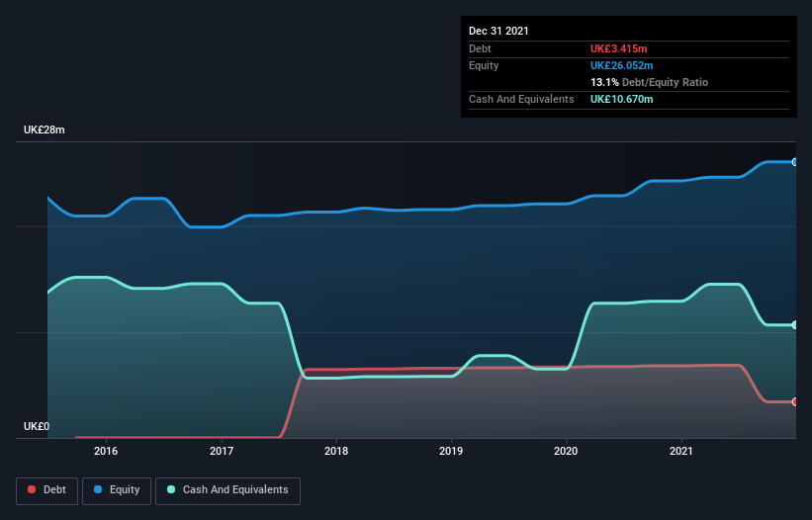Toggle Cash And Equivalents legend button
The height and width of the screenshot is (520, 812).
(227, 490)
